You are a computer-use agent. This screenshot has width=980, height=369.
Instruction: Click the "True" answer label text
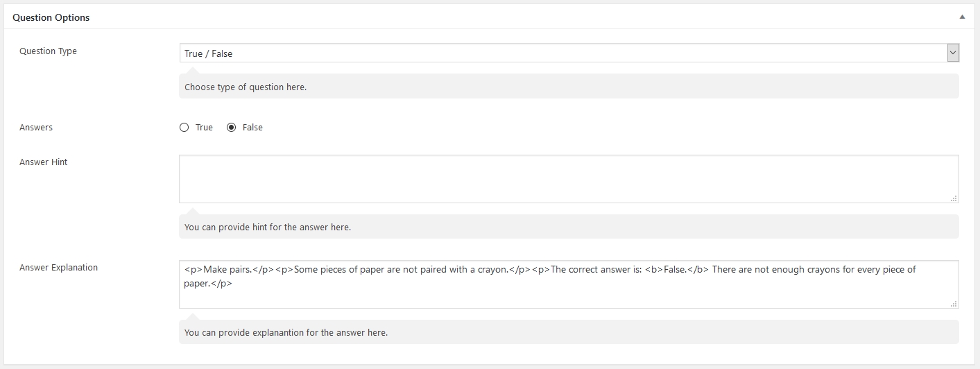204,128
